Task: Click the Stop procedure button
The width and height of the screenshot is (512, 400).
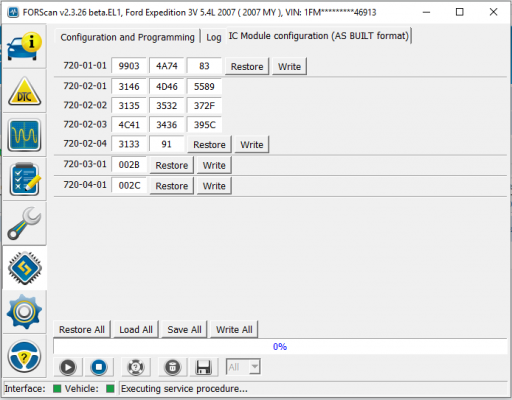Action: pyautogui.click(x=99, y=367)
